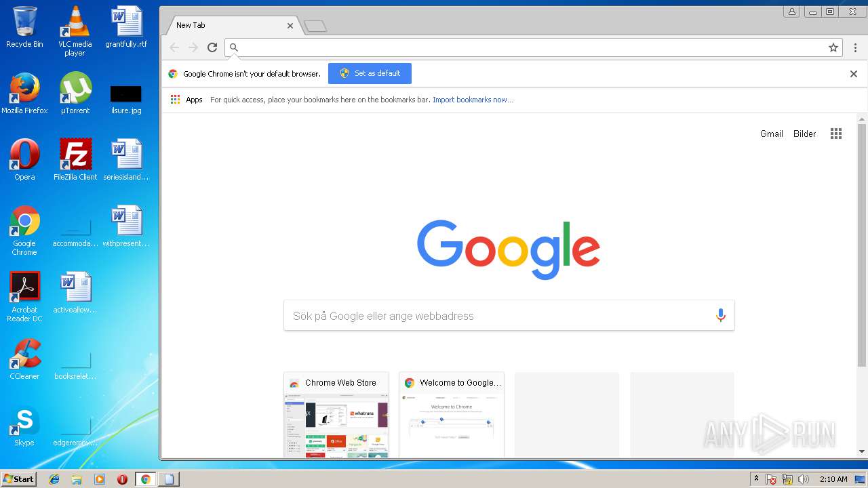Open the volume tray icon
868x488 pixels.
(804, 479)
